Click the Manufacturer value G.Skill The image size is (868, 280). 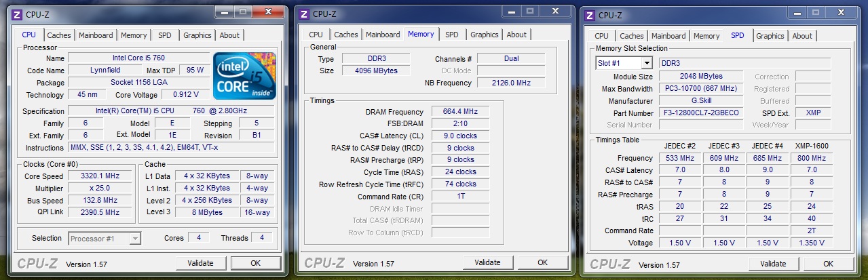701,100
